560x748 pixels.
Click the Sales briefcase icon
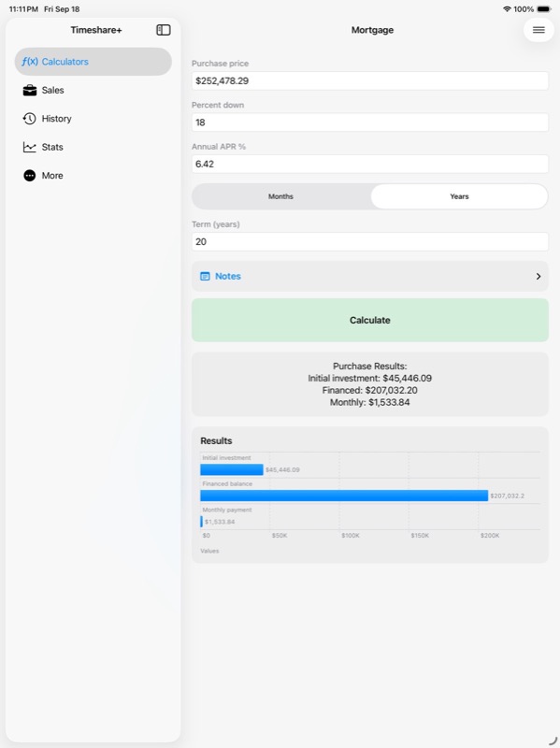(x=30, y=90)
